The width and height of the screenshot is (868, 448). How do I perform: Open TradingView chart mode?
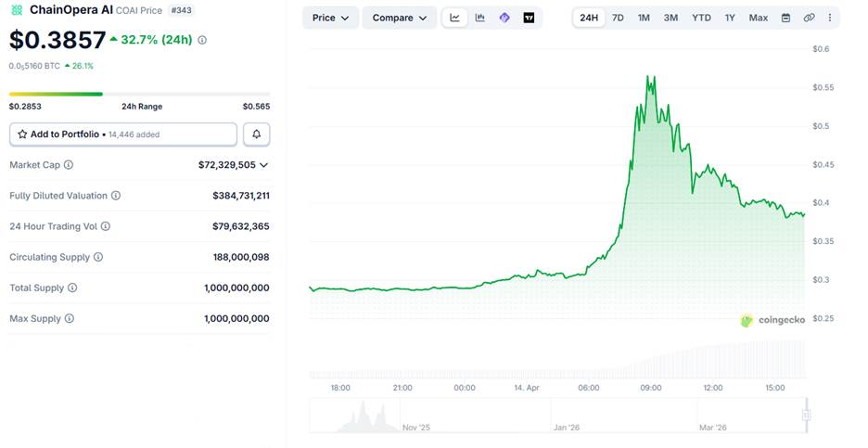[529, 18]
